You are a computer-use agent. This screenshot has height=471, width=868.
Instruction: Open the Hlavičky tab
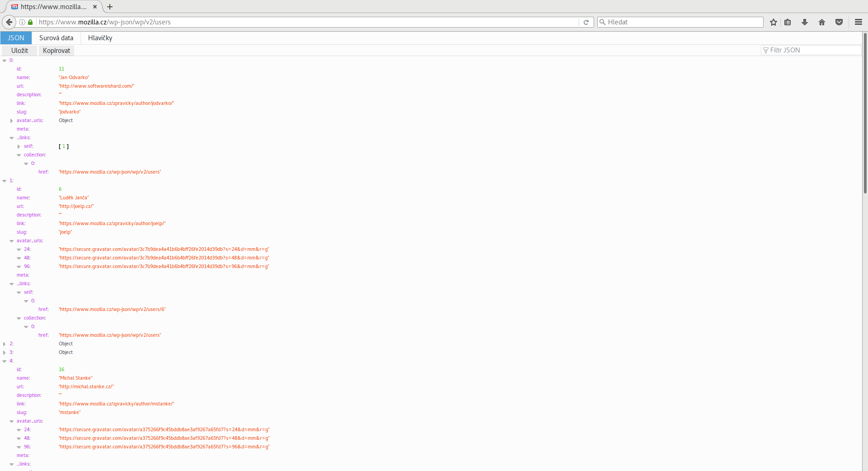tap(99, 38)
